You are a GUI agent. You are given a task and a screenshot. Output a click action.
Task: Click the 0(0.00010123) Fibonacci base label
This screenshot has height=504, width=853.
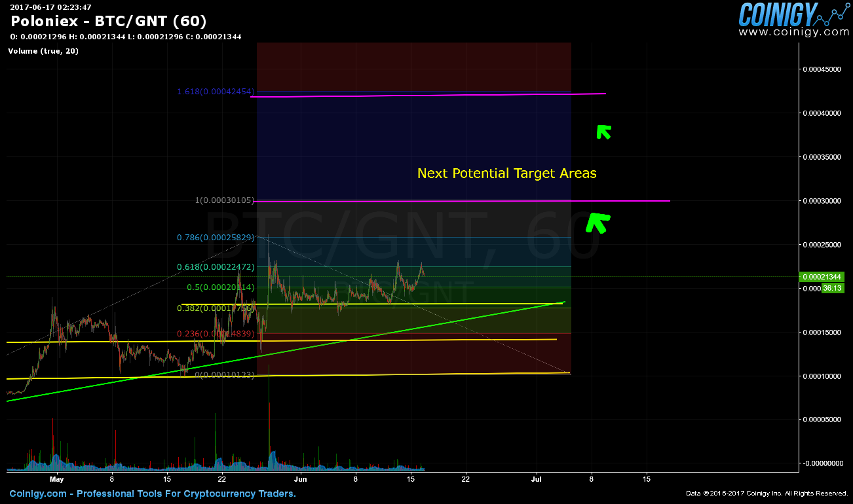pyautogui.click(x=224, y=375)
